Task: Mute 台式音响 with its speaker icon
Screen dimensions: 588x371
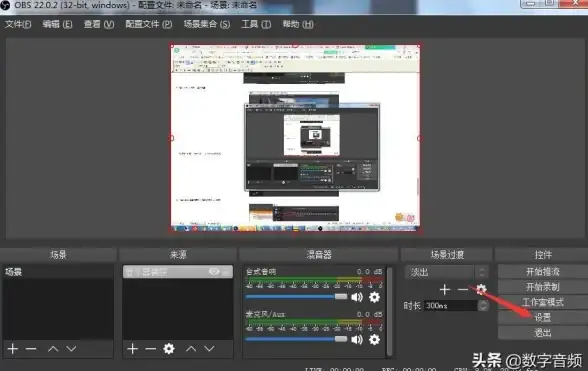Action: pos(357,297)
